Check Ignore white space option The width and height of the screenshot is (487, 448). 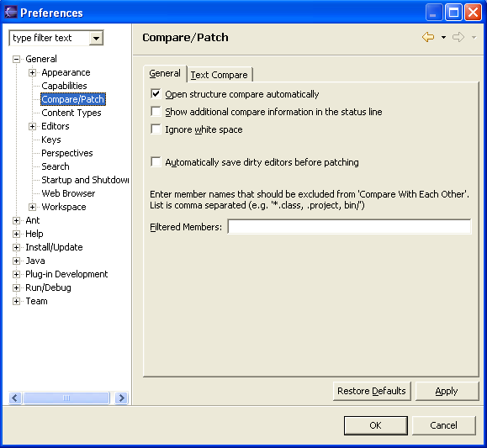pos(156,129)
